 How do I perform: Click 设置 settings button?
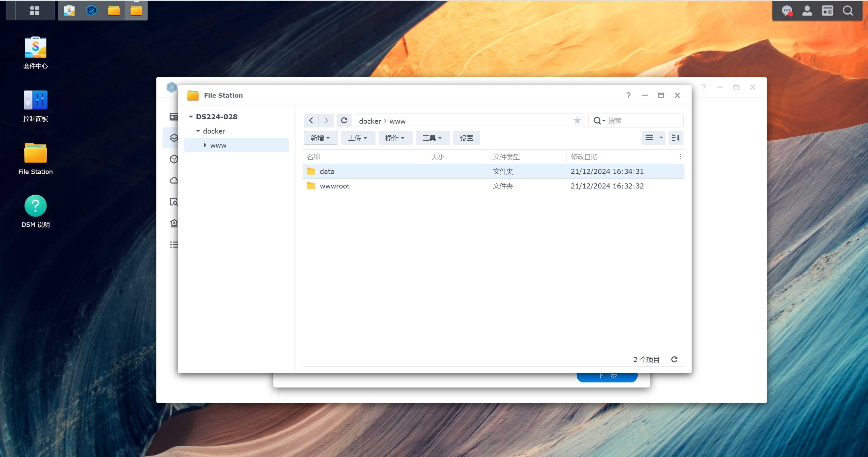click(x=466, y=138)
